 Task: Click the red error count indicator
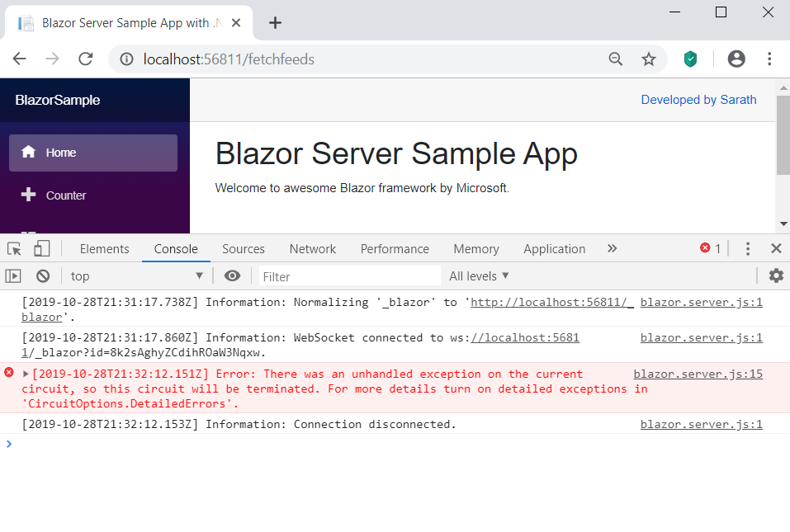tap(711, 248)
